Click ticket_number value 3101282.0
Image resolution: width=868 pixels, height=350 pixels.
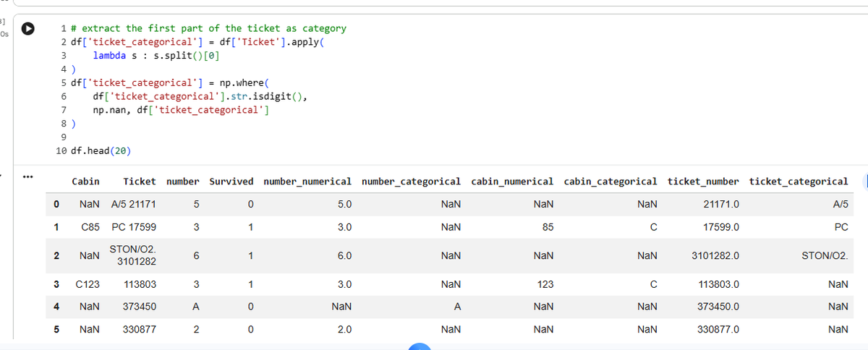click(716, 255)
